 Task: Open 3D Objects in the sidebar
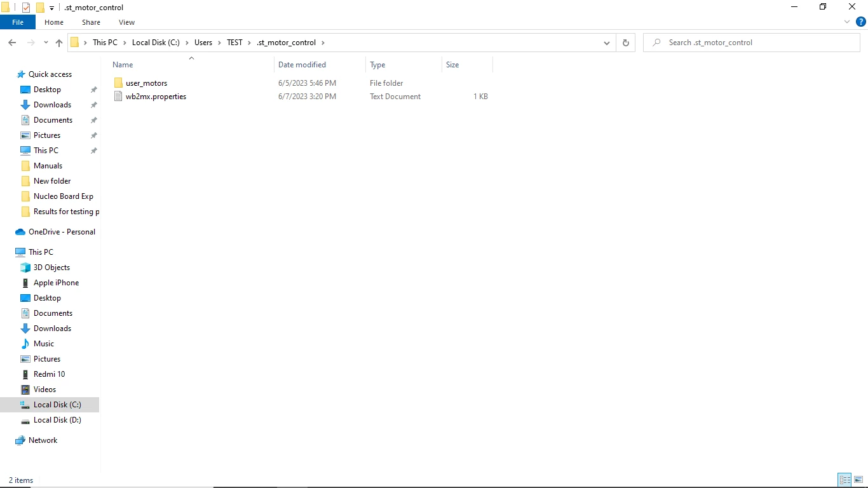pos(51,268)
